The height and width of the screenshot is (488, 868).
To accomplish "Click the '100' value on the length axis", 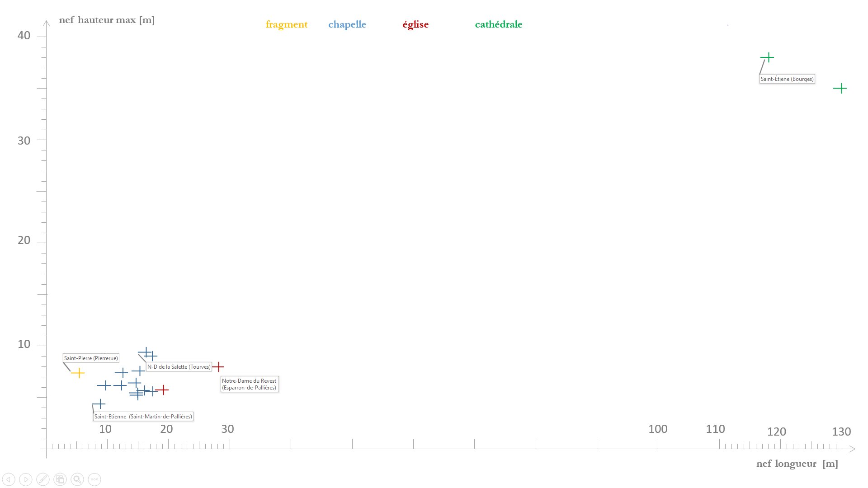I will coord(658,429).
